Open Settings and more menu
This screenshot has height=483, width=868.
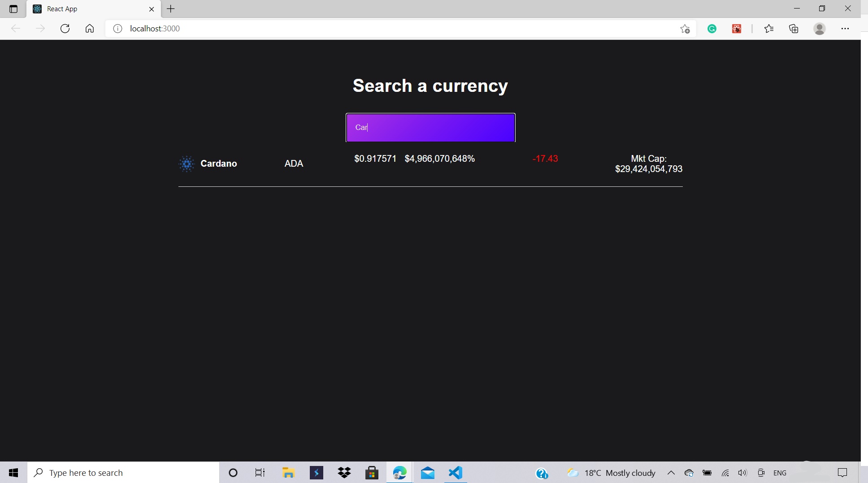click(x=846, y=28)
